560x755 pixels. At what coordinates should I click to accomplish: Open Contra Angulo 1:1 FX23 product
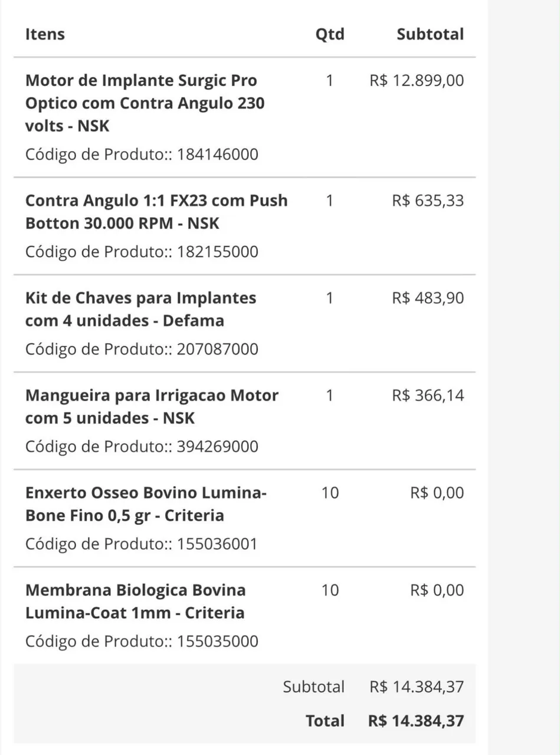[x=156, y=212]
